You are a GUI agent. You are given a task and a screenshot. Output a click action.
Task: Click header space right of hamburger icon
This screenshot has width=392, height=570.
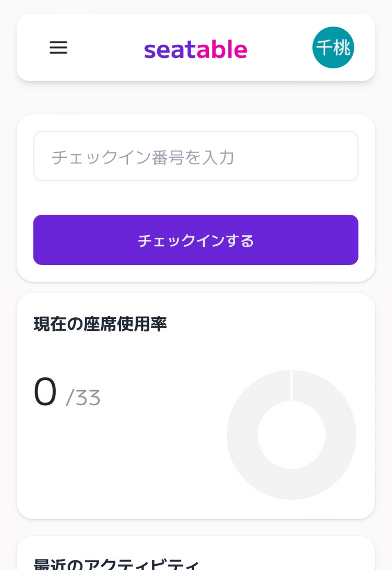[x=103, y=48]
